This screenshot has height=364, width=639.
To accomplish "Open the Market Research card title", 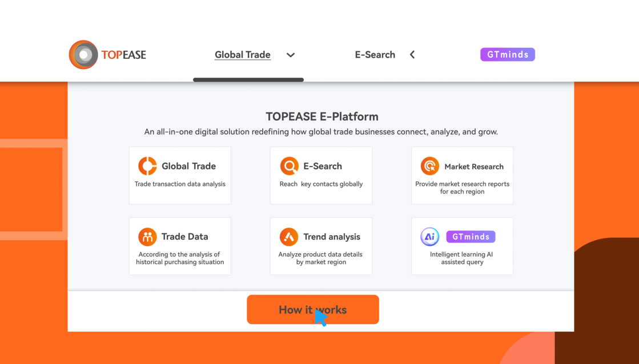I will point(474,167).
